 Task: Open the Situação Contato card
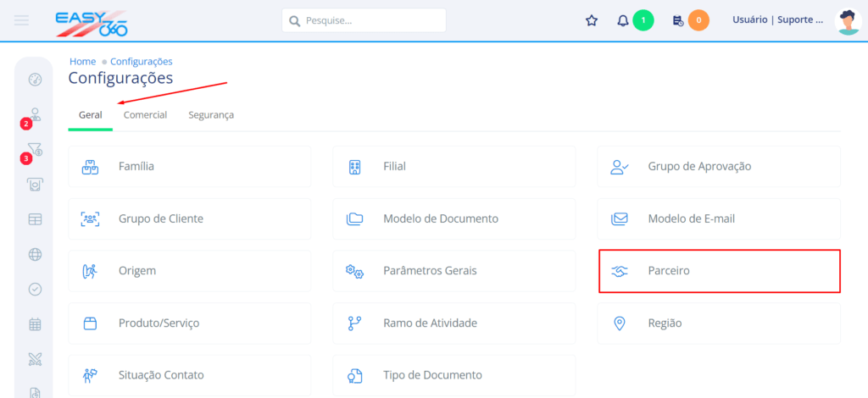pos(189,375)
